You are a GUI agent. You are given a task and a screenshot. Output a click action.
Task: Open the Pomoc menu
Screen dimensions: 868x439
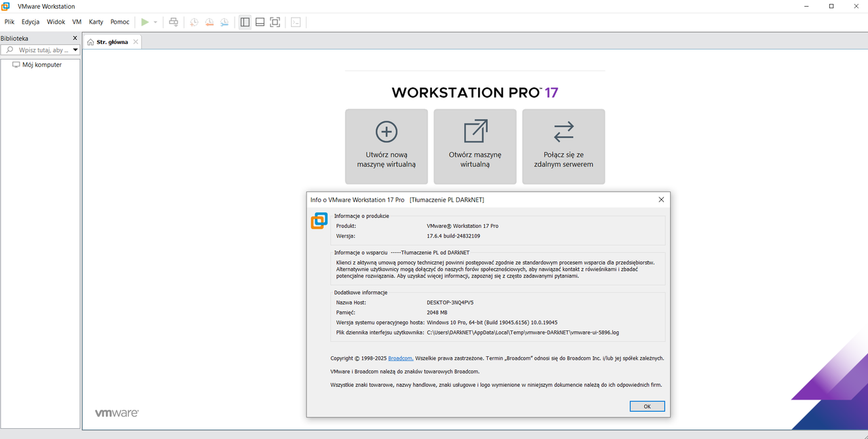pyautogui.click(x=120, y=22)
